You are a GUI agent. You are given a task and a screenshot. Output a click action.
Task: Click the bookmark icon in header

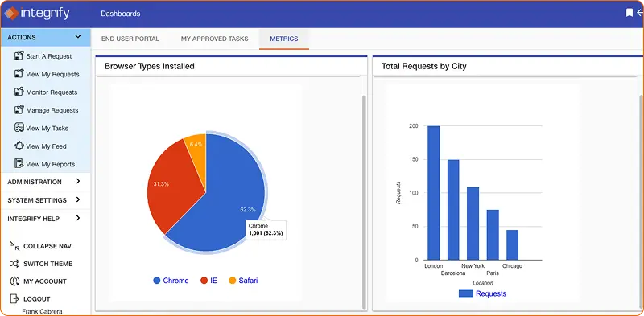click(x=630, y=13)
